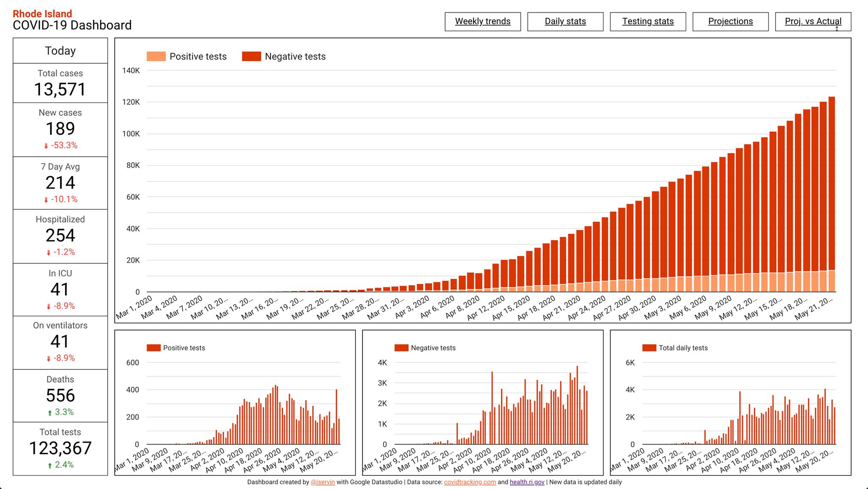Screen dimensions: 868x489
Task: Click the Total daily tests legend swatch
Action: point(649,348)
